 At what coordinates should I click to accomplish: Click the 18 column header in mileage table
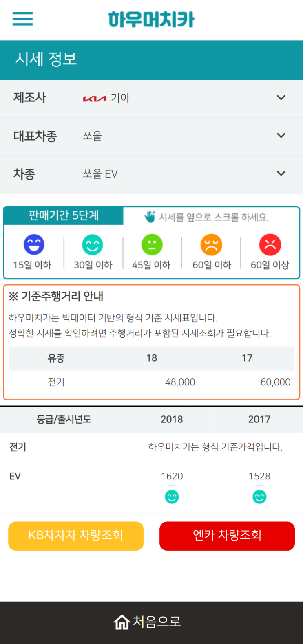coord(152,358)
